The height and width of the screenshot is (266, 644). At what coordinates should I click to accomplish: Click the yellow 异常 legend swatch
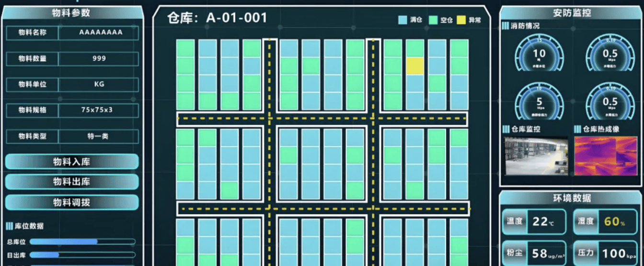(x=461, y=20)
